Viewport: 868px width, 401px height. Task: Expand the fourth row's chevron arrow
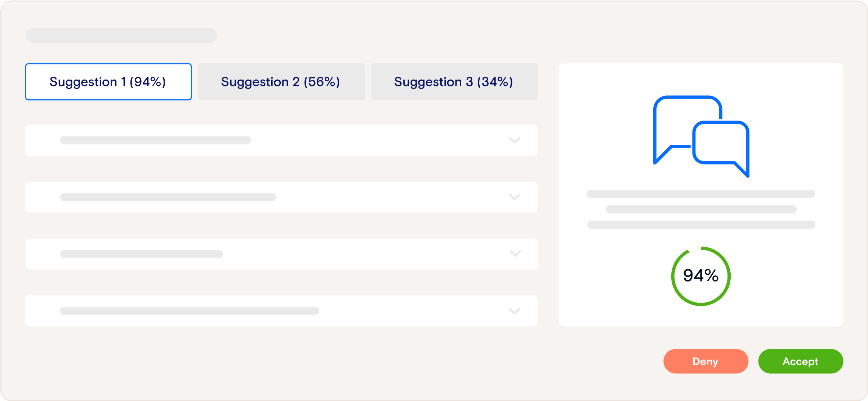pyautogui.click(x=514, y=311)
